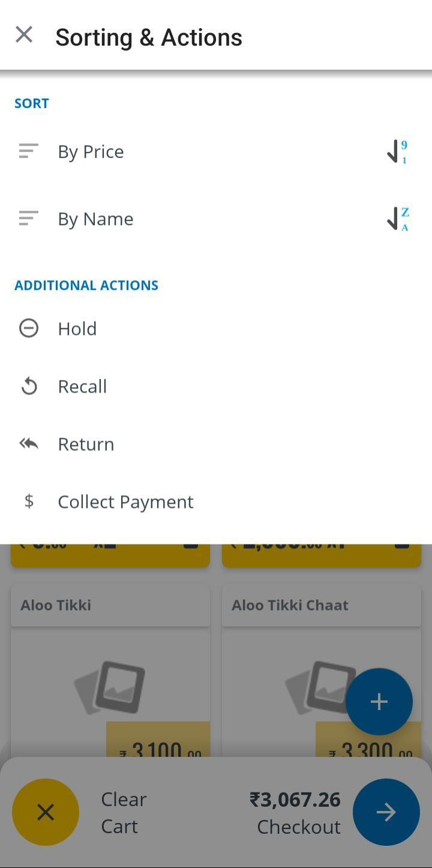Close the Sorting & Actions panel
Image resolution: width=432 pixels, height=868 pixels.
click(24, 35)
